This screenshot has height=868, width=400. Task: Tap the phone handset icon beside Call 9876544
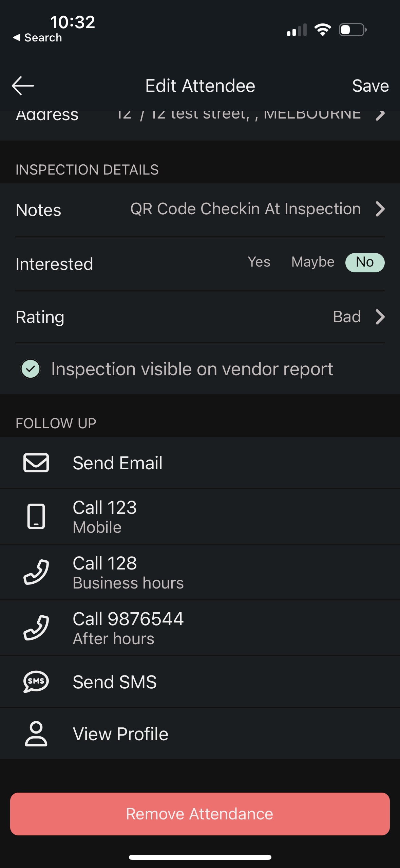click(x=36, y=628)
